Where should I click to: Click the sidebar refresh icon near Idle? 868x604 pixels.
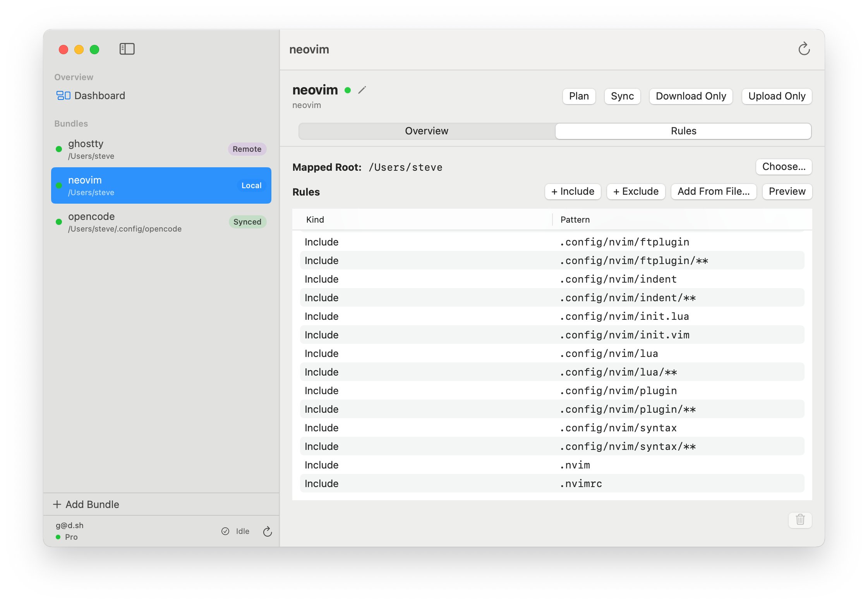[x=267, y=531]
